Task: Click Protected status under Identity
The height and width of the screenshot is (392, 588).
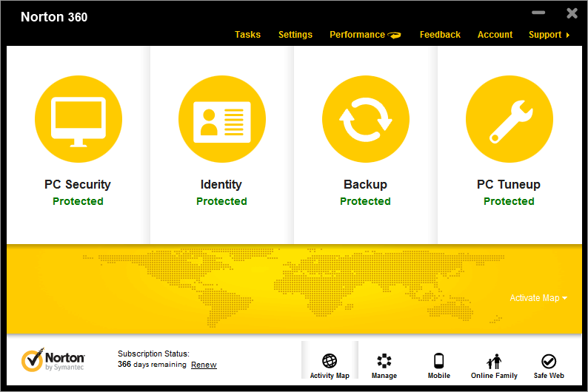Action: 221,201
